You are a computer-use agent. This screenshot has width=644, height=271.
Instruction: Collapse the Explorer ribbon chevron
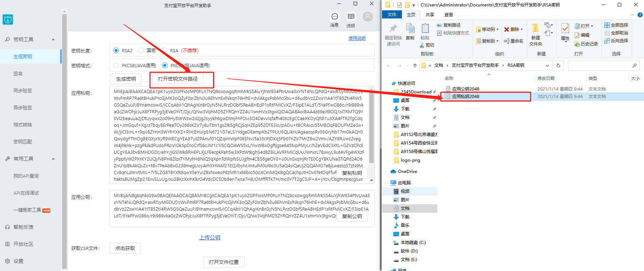pyautogui.click(x=632, y=15)
